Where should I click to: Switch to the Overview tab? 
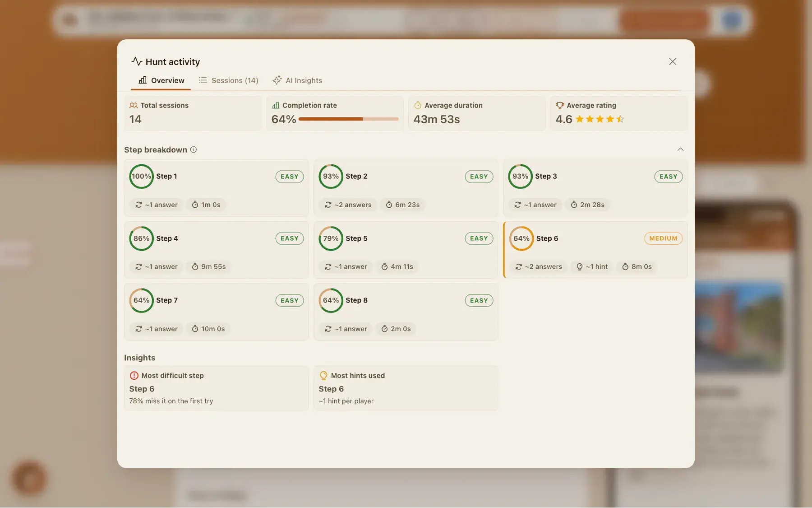161,80
